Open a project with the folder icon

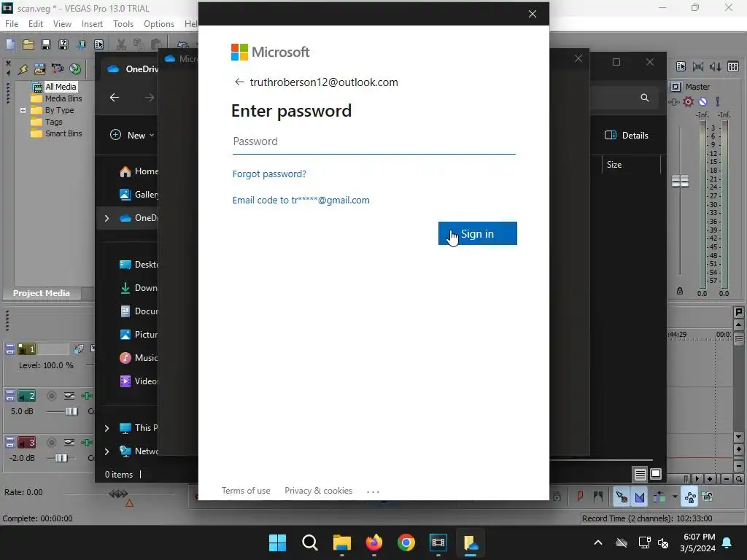pos(28,44)
